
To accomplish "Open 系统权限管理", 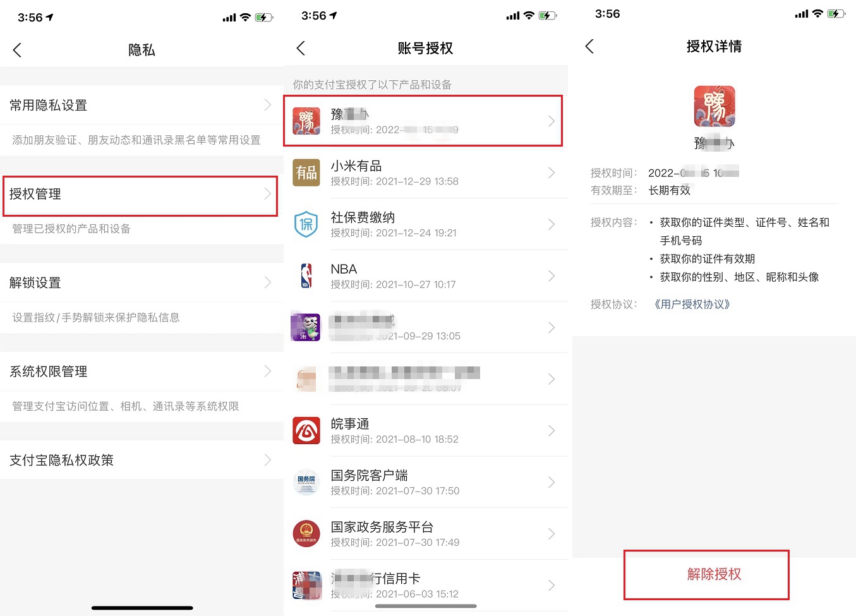I will click(x=142, y=371).
